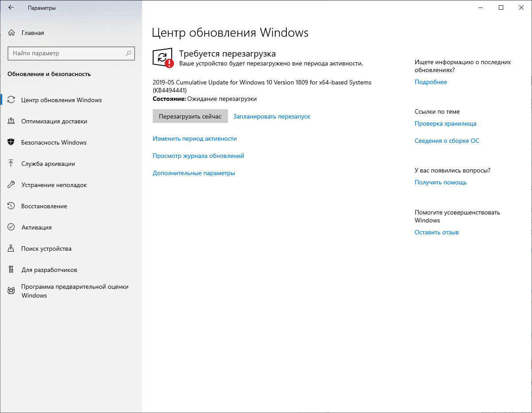
Task: Click the Find My Device icon
Action: click(11, 249)
